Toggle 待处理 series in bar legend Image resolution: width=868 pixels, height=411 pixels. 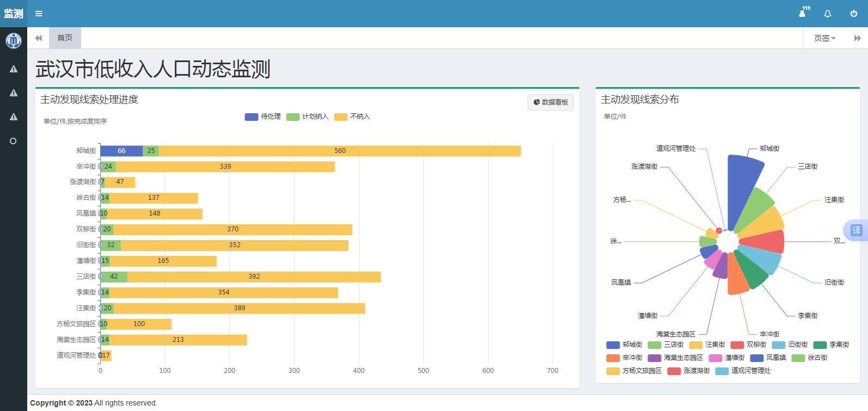point(263,116)
